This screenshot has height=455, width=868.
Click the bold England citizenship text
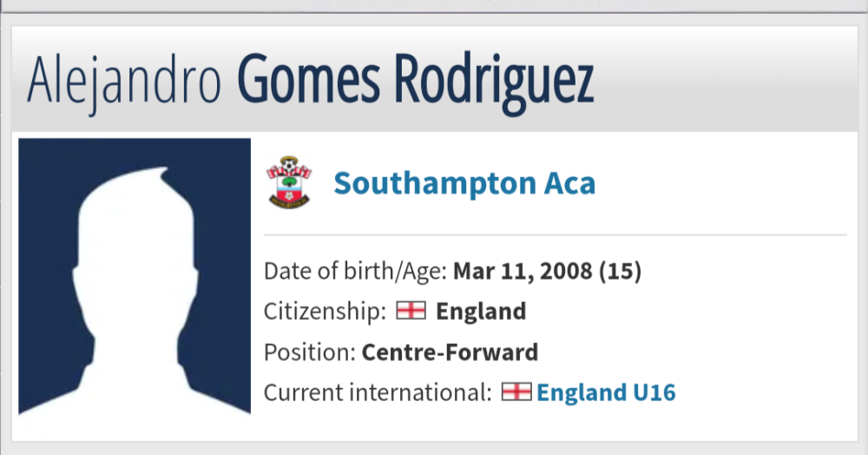(x=481, y=311)
